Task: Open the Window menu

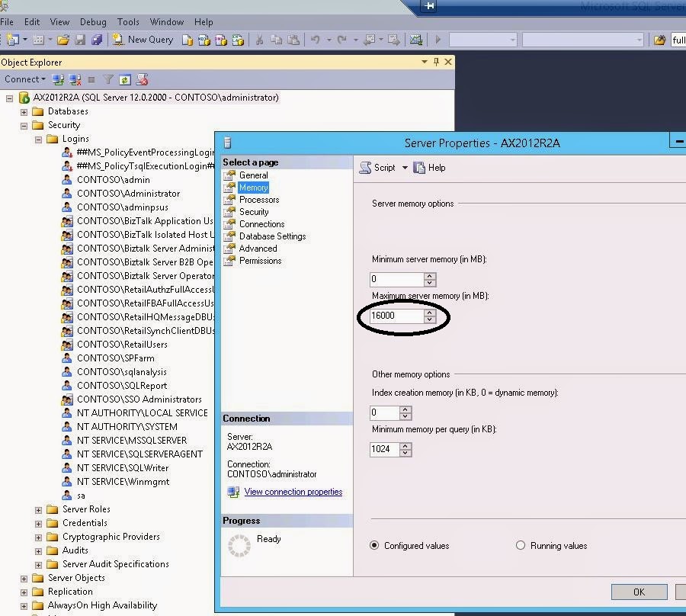Action: pyautogui.click(x=167, y=22)
